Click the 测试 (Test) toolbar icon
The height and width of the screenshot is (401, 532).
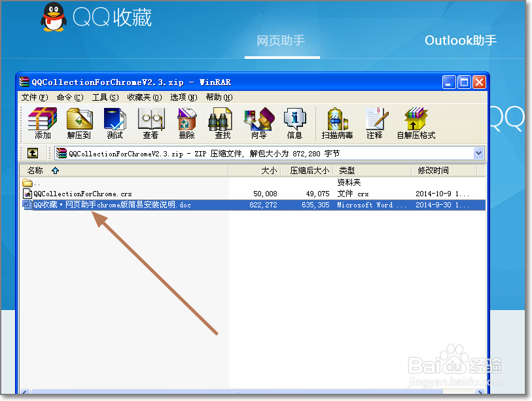point(115,123)
